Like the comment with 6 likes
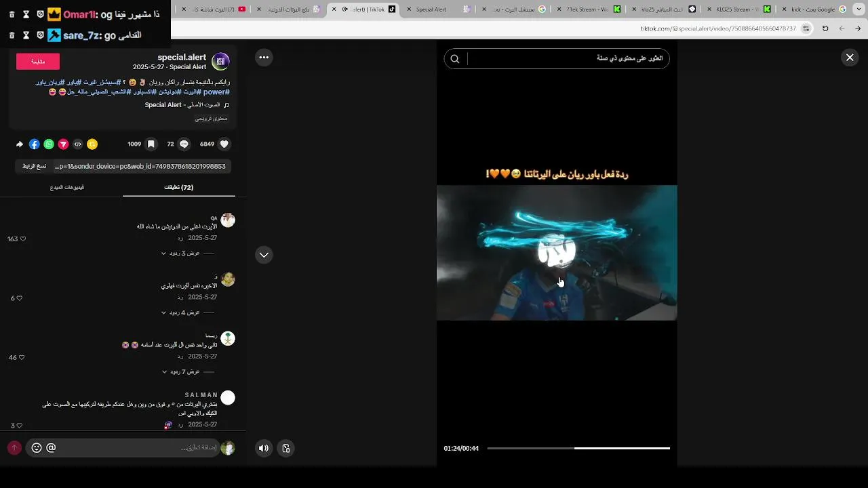The width and height of the screenshot is (868, 488). tap(19, 298)
